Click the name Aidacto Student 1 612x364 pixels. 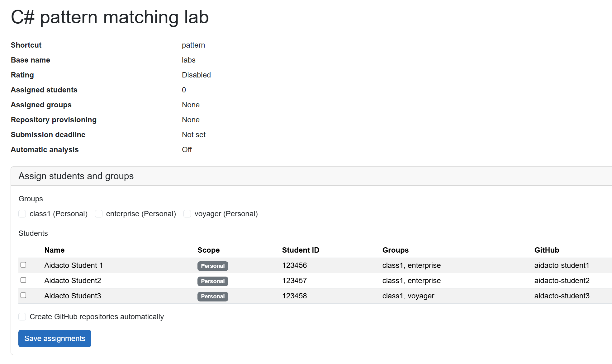tap(74, 265)
